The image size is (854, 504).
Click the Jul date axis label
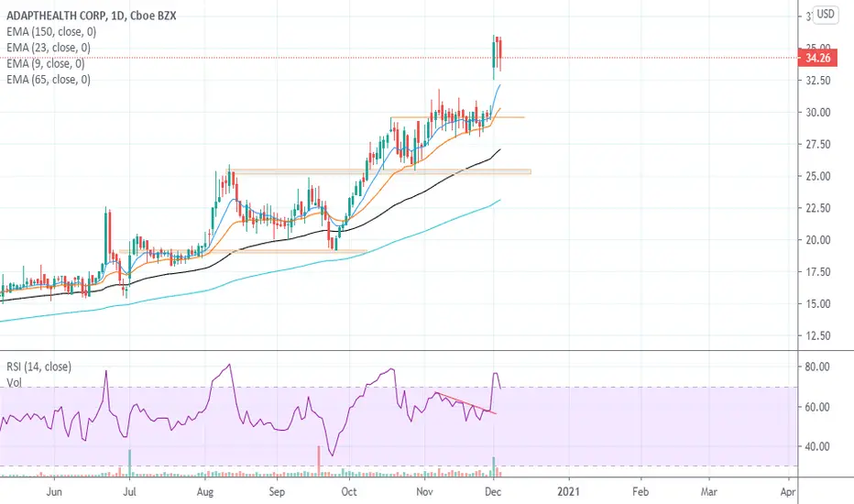click(129, 491)
